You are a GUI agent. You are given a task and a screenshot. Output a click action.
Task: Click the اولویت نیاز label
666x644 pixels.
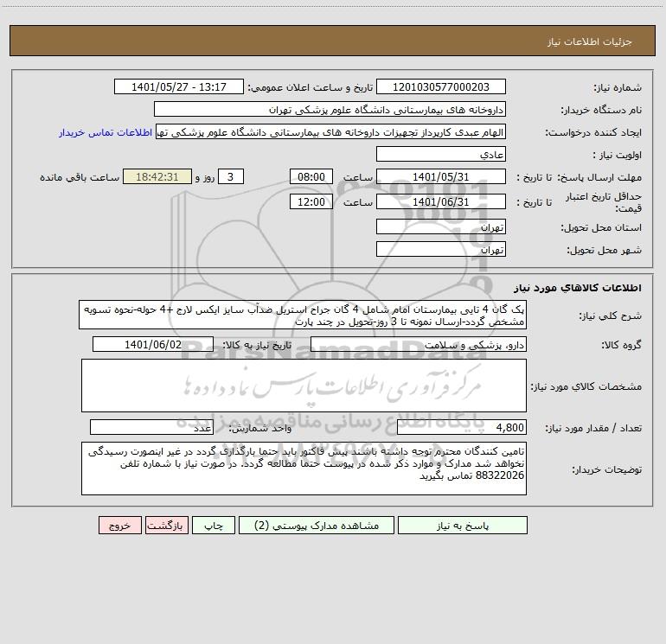618,155
